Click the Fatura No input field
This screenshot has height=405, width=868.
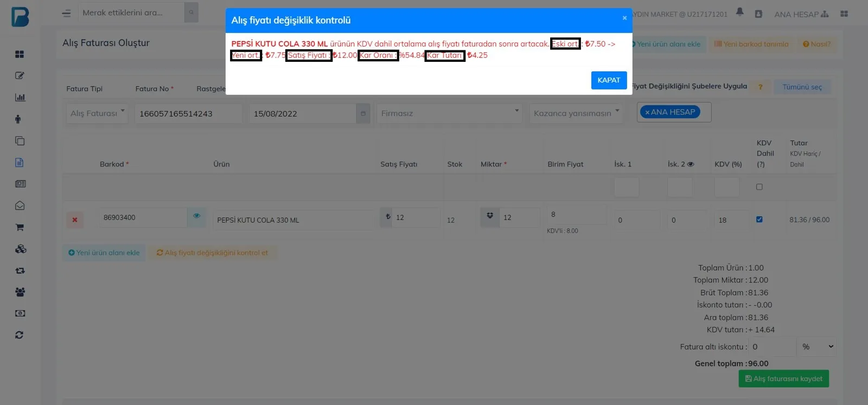click(188, 113)
